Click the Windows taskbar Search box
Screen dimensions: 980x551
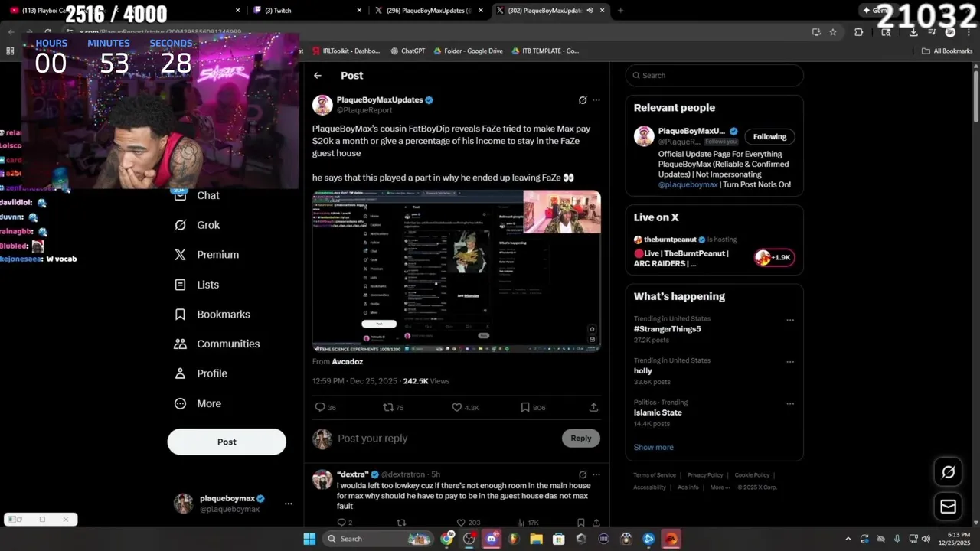tap(379, 539)
